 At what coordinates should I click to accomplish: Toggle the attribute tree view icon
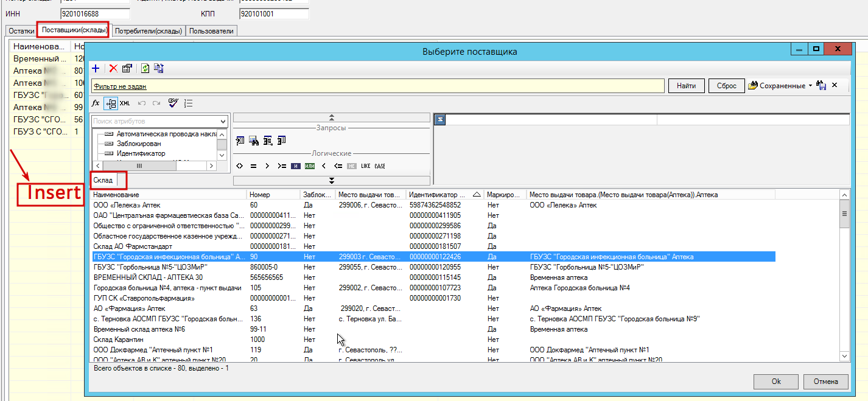tap(110, 103)
